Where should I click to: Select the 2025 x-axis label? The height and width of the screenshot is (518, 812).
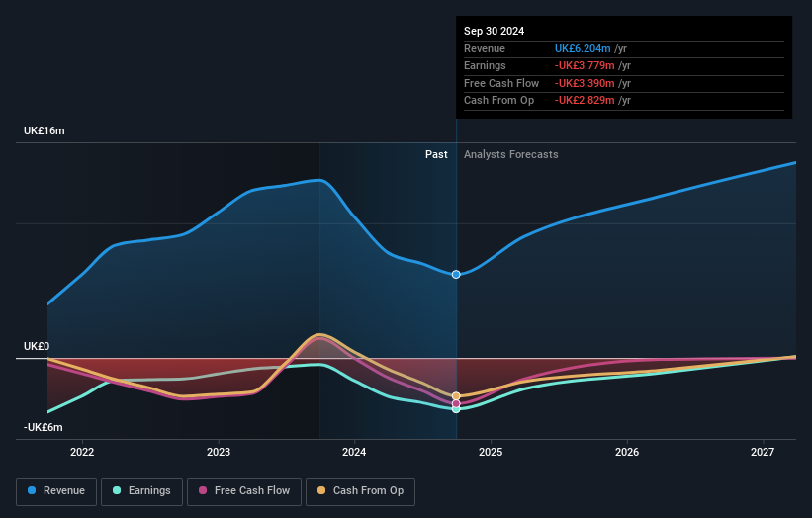(x=491, y=452)
